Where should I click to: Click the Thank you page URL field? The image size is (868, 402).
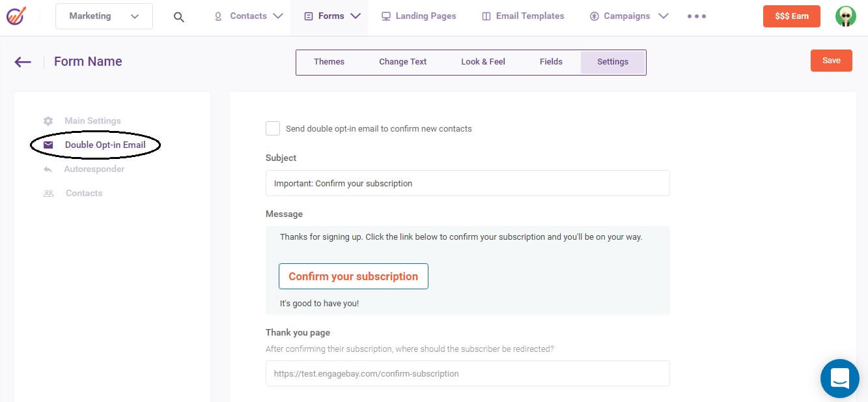(x=467, y=373)
